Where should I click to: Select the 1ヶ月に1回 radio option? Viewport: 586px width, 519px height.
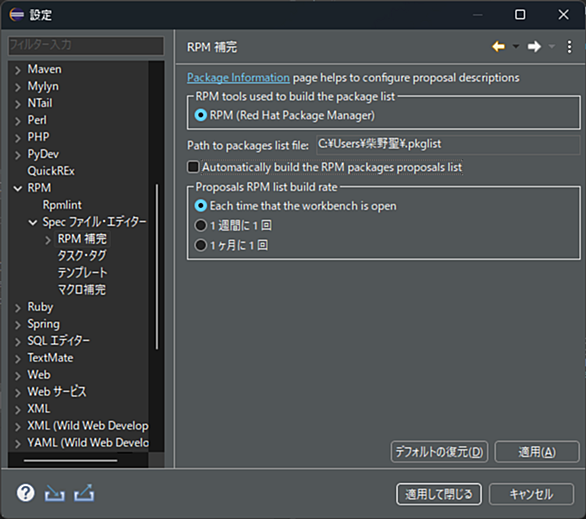201,245
